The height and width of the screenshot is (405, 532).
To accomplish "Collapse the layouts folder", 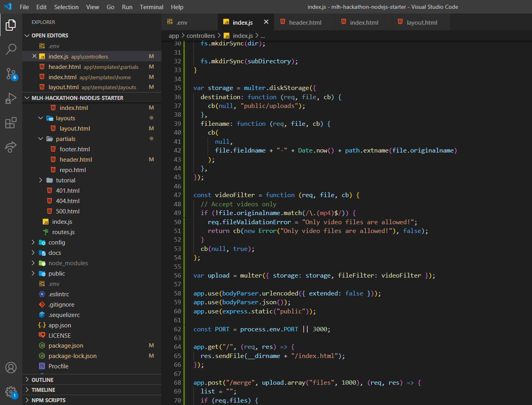I will coord(41,118).
